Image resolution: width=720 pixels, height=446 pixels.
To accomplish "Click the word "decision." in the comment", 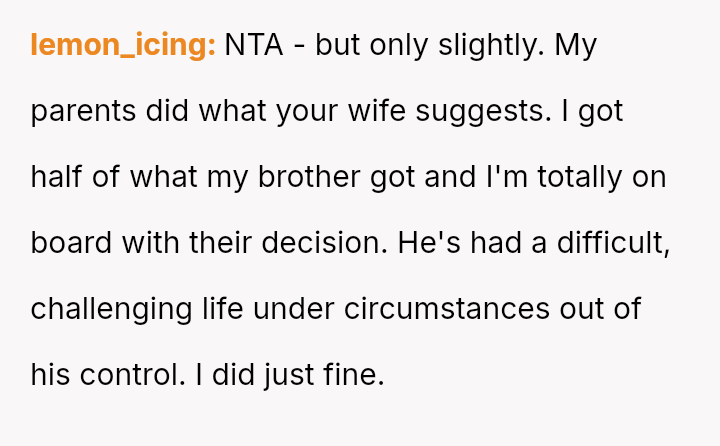I will pos(325,243).
